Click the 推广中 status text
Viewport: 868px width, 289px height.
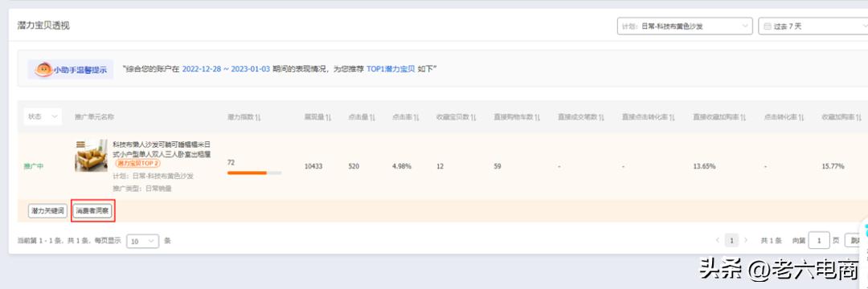[x=34, y=166]
